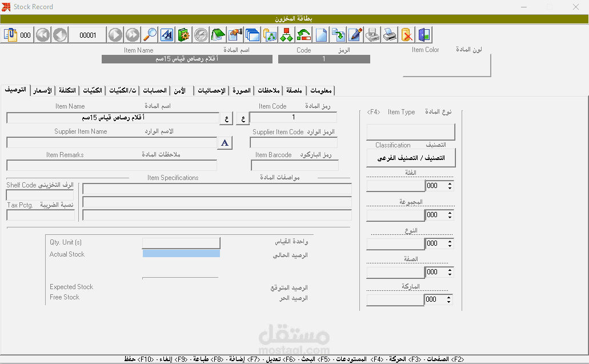
Task: Click the A button next to Supplier Item Name
Action: pos(225,143)
